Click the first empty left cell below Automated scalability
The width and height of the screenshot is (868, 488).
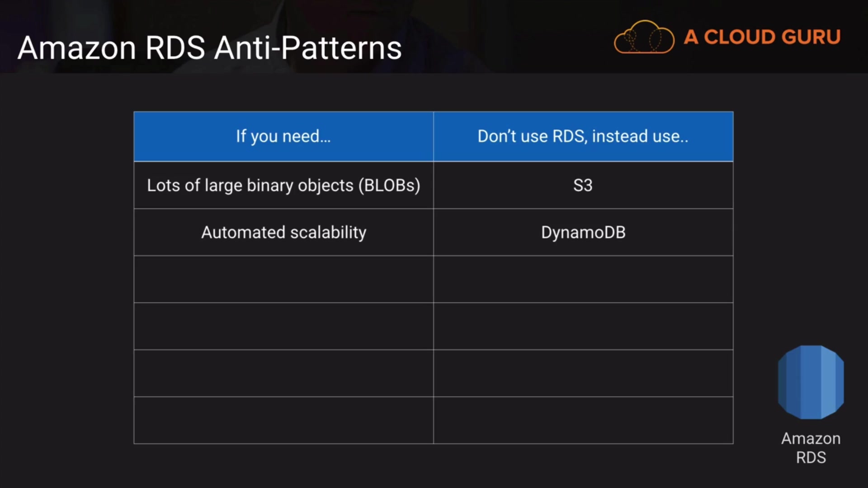tap(283, 279)
